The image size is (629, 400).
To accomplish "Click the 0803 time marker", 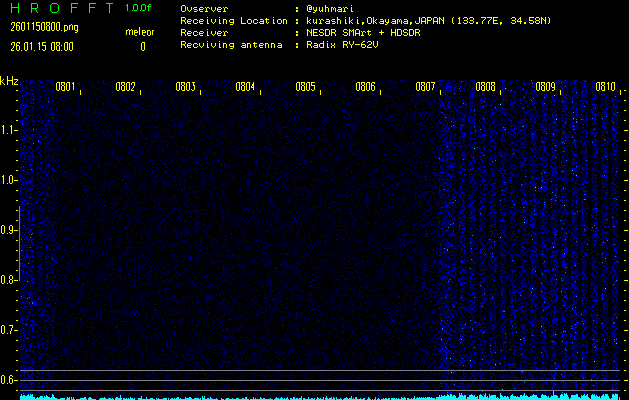I will tap(186, 88).
